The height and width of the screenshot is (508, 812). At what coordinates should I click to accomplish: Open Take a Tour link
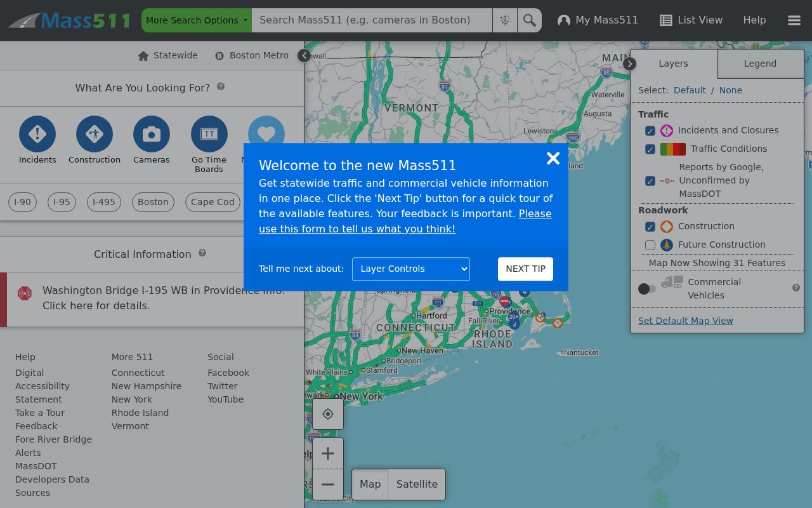click(40, 413)
